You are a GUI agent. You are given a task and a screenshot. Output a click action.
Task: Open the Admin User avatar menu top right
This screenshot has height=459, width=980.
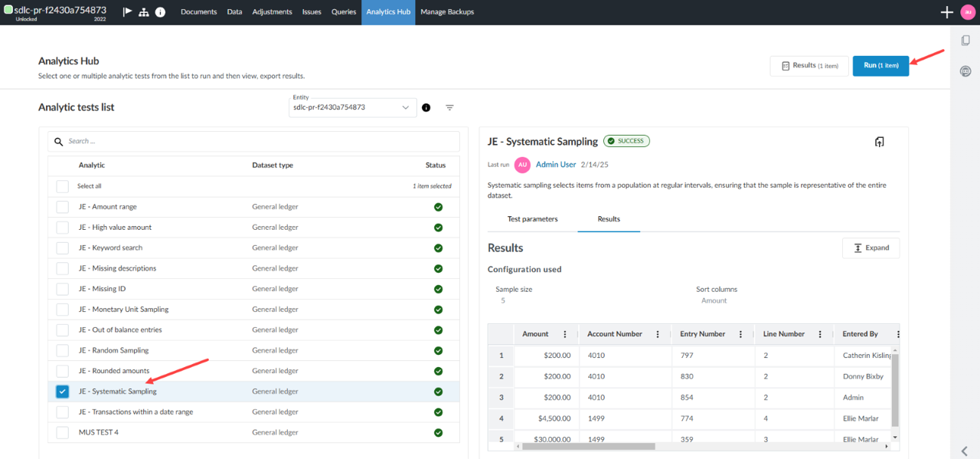tap(968, 11)
